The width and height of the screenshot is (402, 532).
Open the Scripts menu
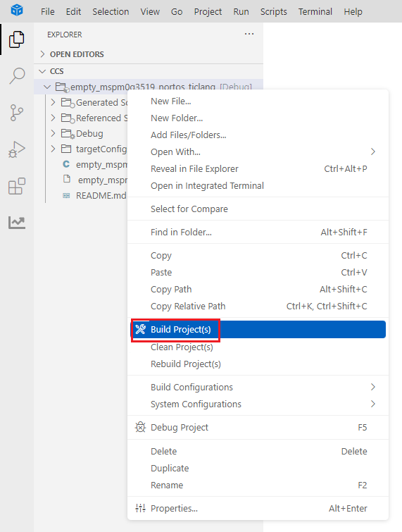pyautogui.click(x=274, y=11)
